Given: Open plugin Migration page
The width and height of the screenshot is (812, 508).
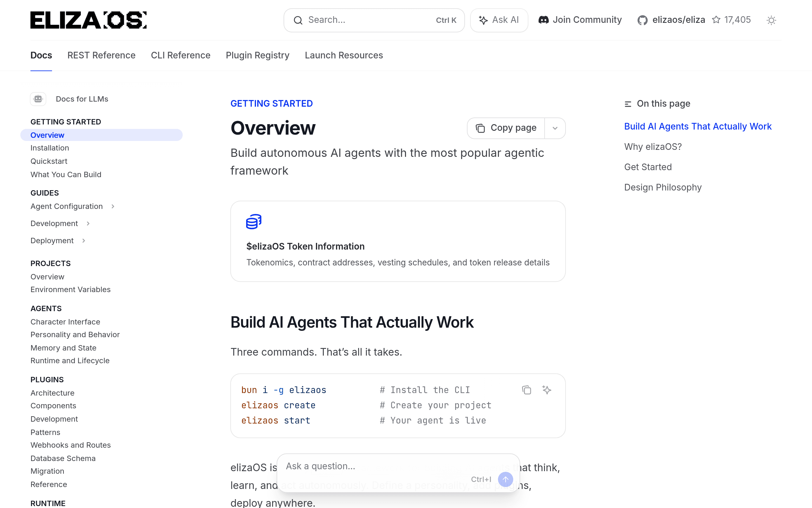Looking at the screenshot, I should pyautogui.click(x=47, y=471).
